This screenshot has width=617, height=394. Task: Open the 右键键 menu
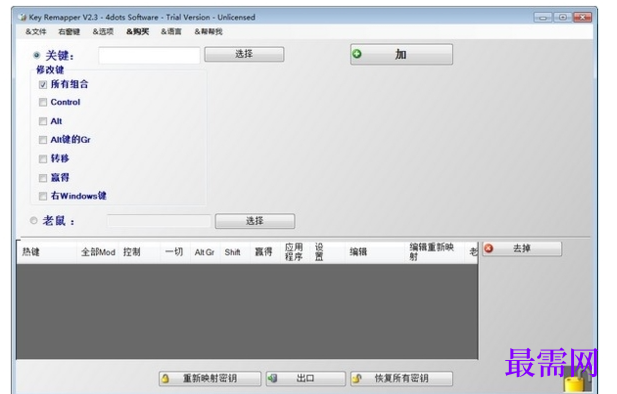69,31
